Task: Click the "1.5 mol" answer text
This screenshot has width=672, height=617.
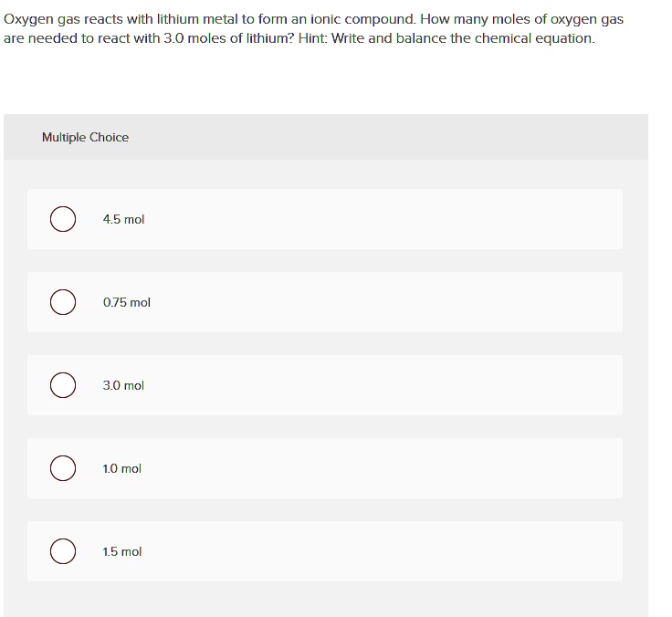Action: [x=122, y=551]
